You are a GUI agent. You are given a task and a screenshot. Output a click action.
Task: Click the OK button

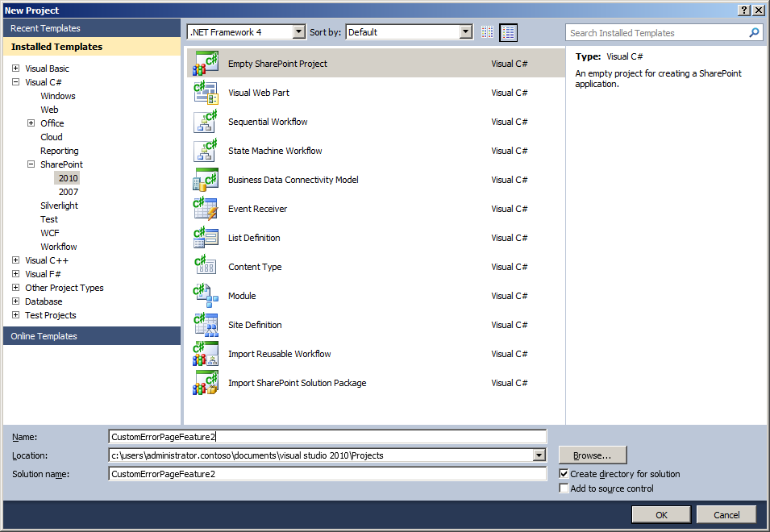click(x=661, y=515)
